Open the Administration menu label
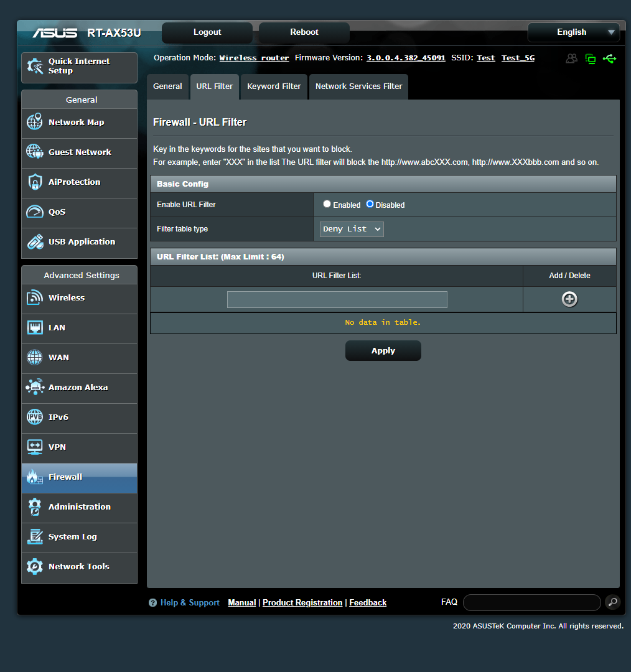The width and height of the screenshot is (631, 672). click(x=79, y=507)
